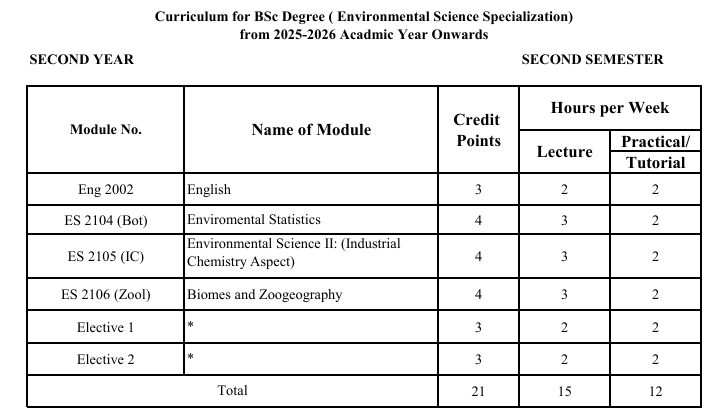Select the 'ES 2104 (Bot)' cell
The image size is (724, 415).
click(105, 220)
